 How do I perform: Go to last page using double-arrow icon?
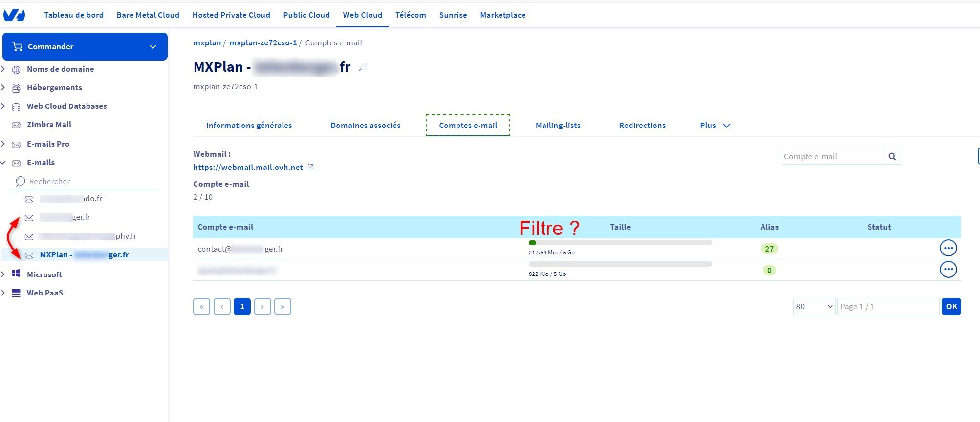pyautogui.click(x=283, y=307)
